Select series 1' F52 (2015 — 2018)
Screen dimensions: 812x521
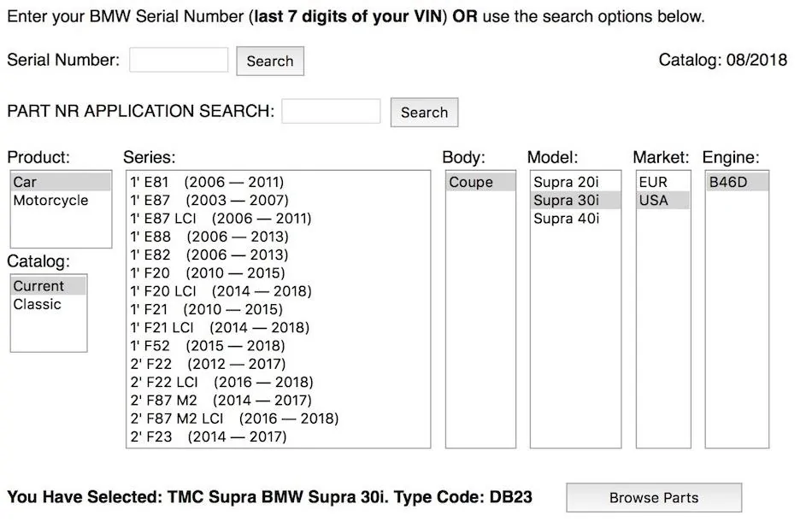point(278,346)
